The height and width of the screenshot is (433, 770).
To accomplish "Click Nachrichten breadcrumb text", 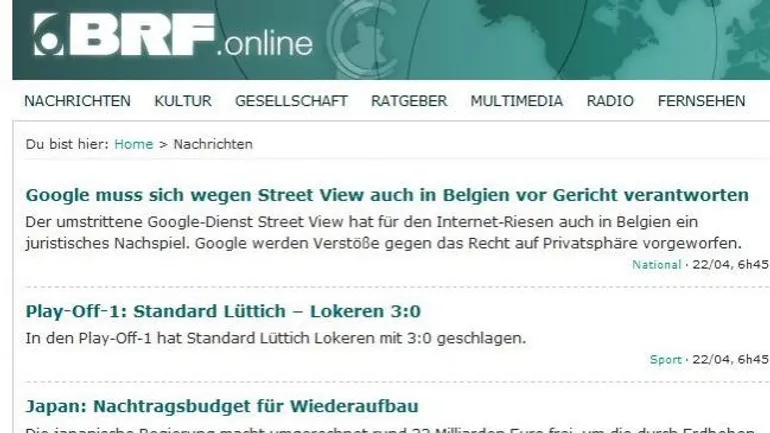I will tap(213, 144).
